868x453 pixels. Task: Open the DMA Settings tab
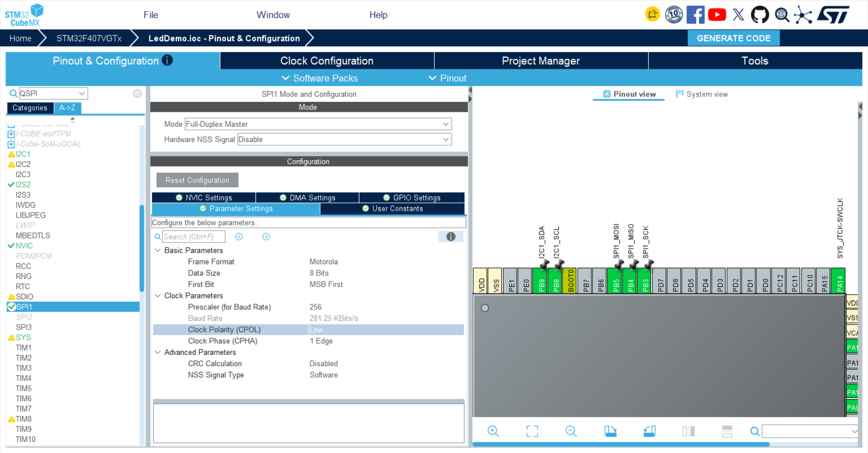point(307,198)
